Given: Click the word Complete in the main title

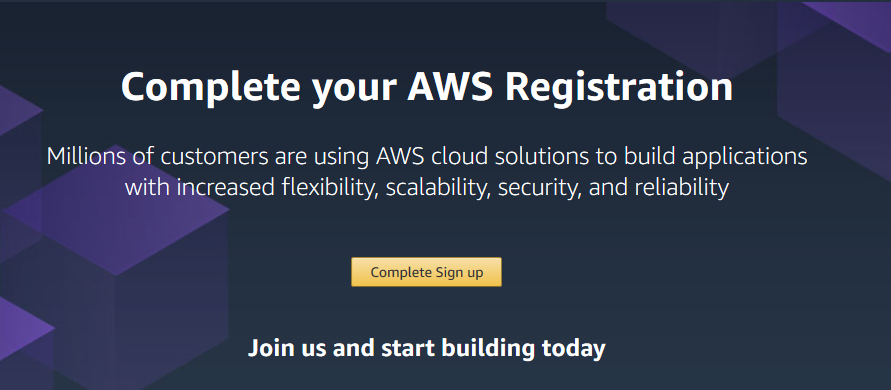Looking at the screenshot, I should coord(210,89).
